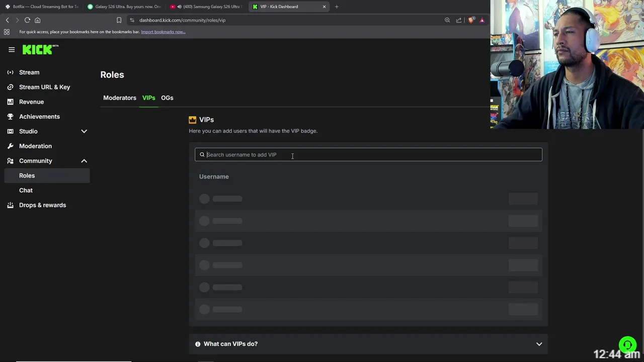
Task: Switch to the Galaxy S26 Ultra buy tab
Action: coord(124,7)
